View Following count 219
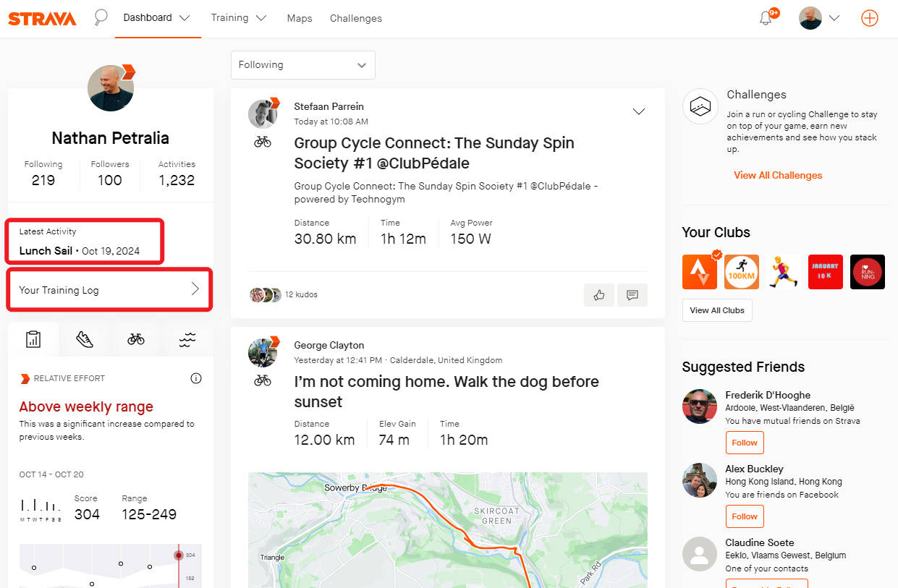The height and width of the screenshot is (588, 898). 43,180
